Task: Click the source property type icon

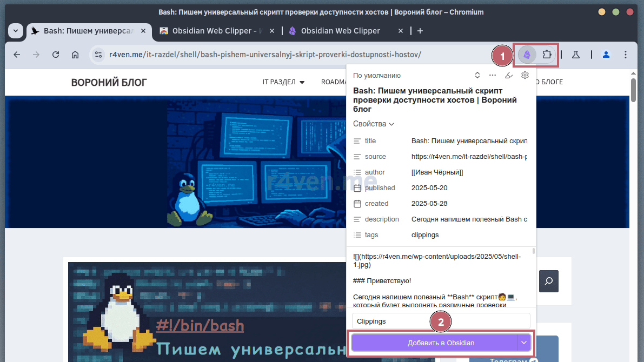Action: pos(357,156)
